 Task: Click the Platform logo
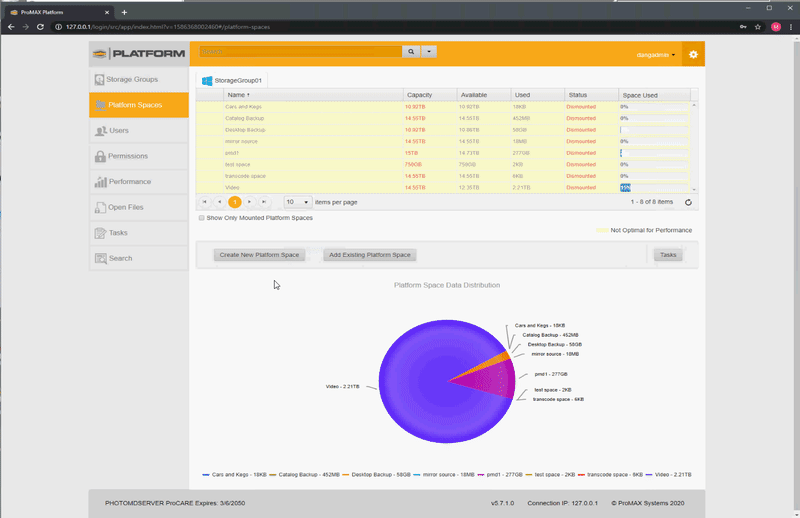point(139,54)
